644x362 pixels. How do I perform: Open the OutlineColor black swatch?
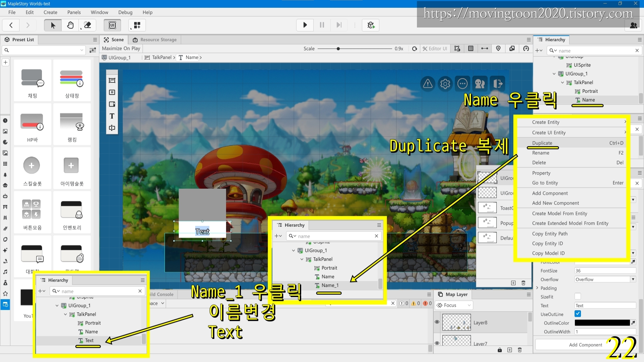(x=602, y=322)
